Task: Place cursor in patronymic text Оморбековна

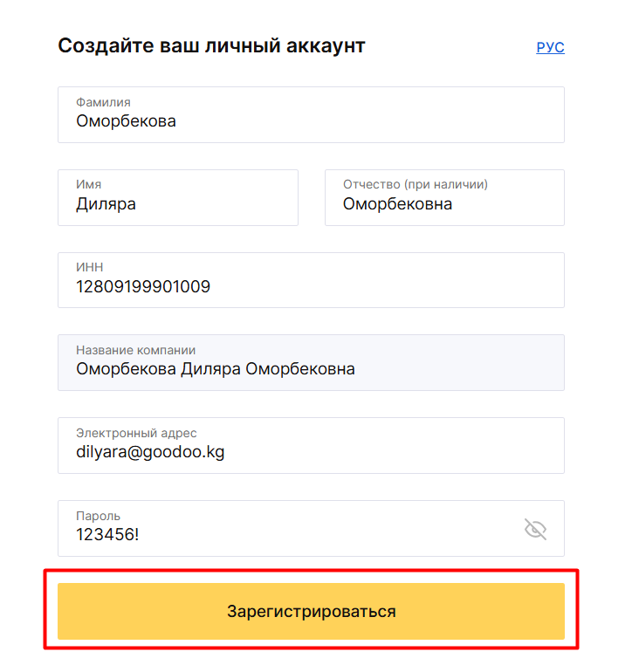Action: tap(397, 204)
